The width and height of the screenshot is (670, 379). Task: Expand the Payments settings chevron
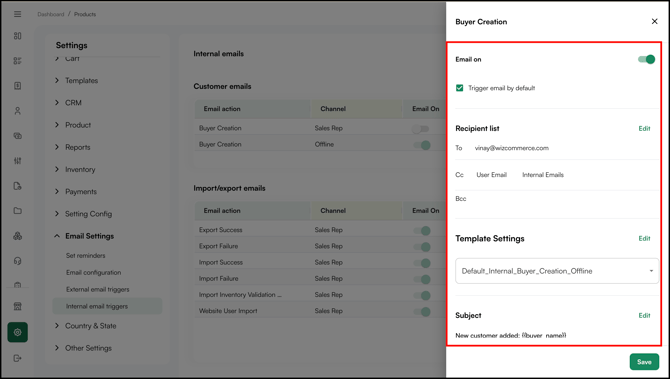coord(57,191)
